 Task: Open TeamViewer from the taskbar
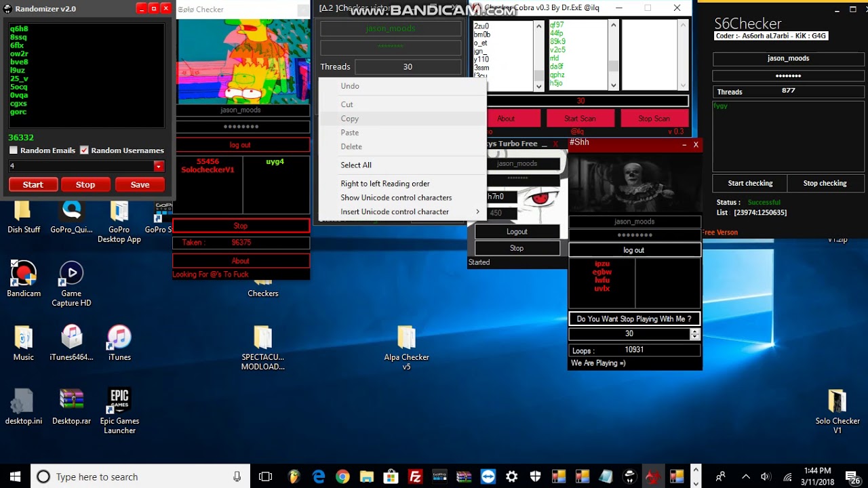pos(488,476)
